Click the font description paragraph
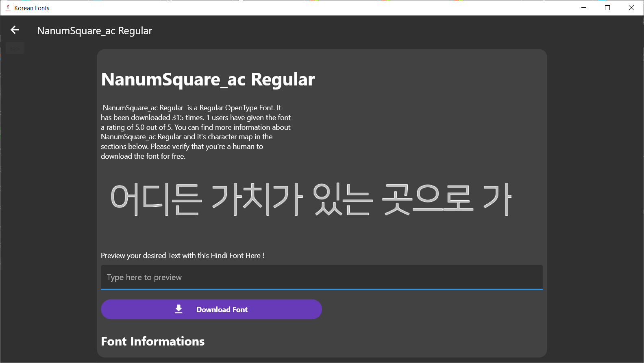 [196, 132]
